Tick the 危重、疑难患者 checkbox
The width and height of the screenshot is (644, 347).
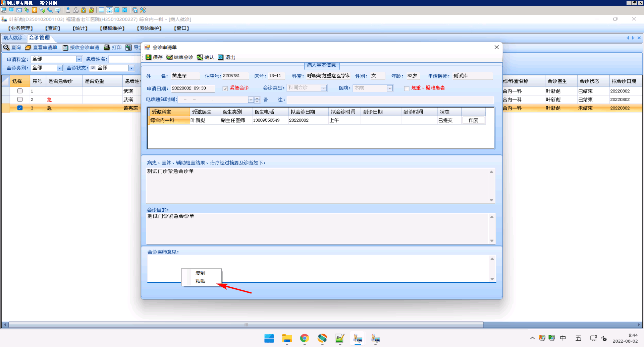(407, 88)
